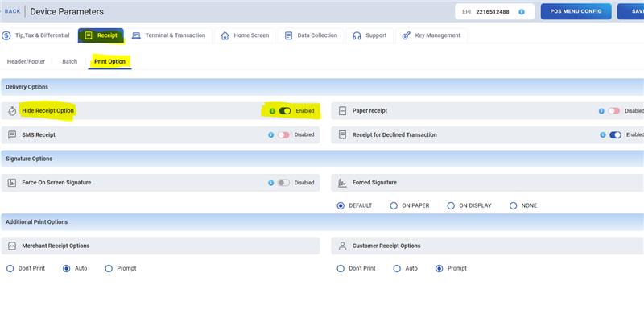Select the Print Option sub-tab
644x314 pixels.
109,62
